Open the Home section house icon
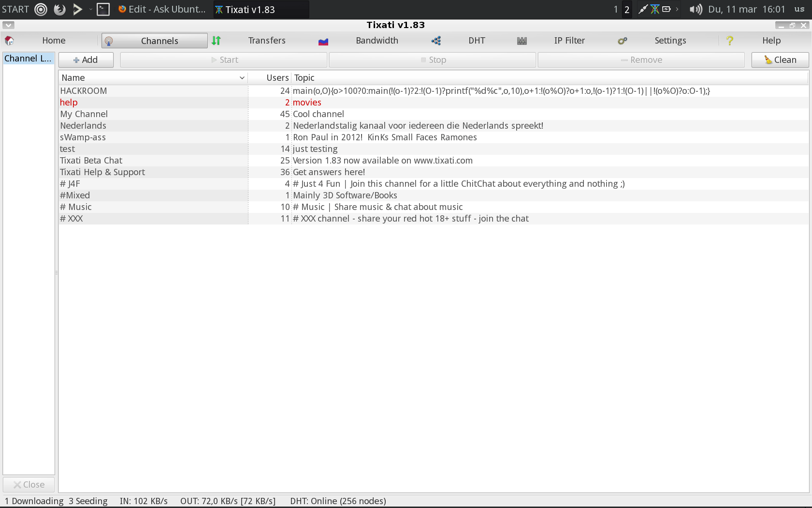Image resolution: width=812 pixels, height=508 pixels. click(9, 41)
